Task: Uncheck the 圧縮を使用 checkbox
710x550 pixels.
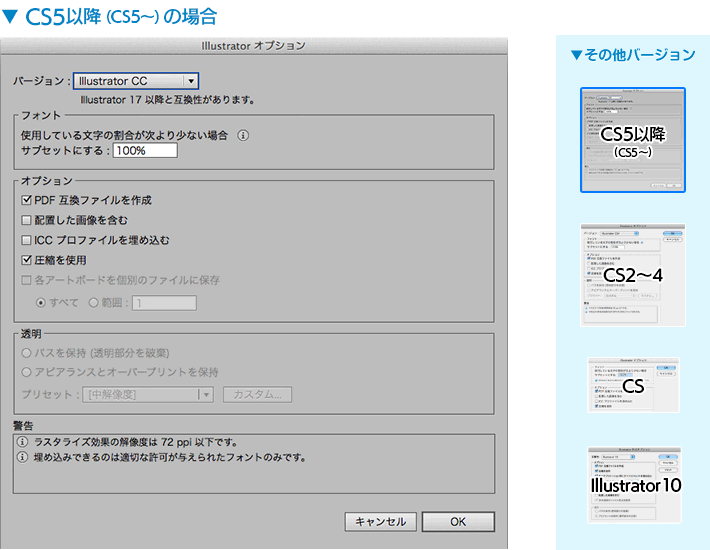Action: (27, 260)
